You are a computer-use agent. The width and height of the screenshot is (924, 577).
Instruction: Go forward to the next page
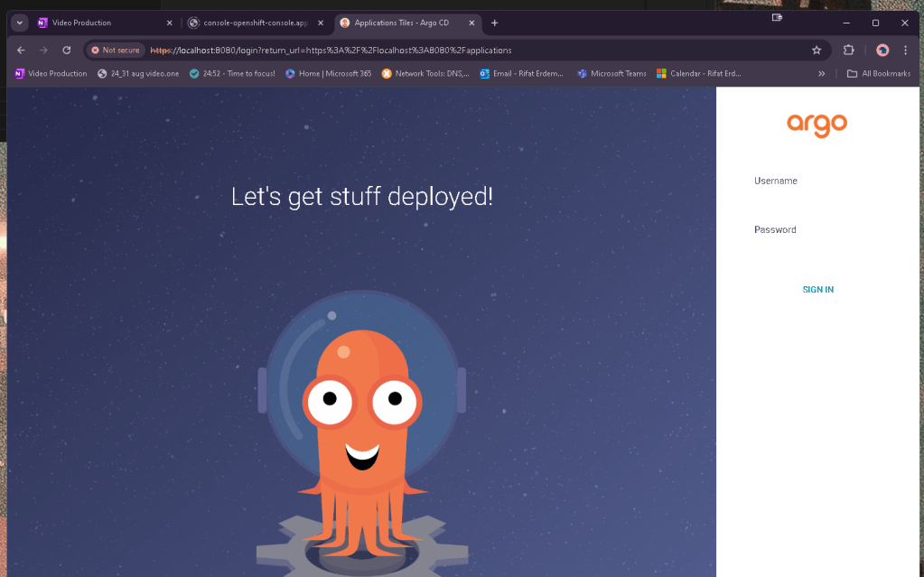coord(43,50)
